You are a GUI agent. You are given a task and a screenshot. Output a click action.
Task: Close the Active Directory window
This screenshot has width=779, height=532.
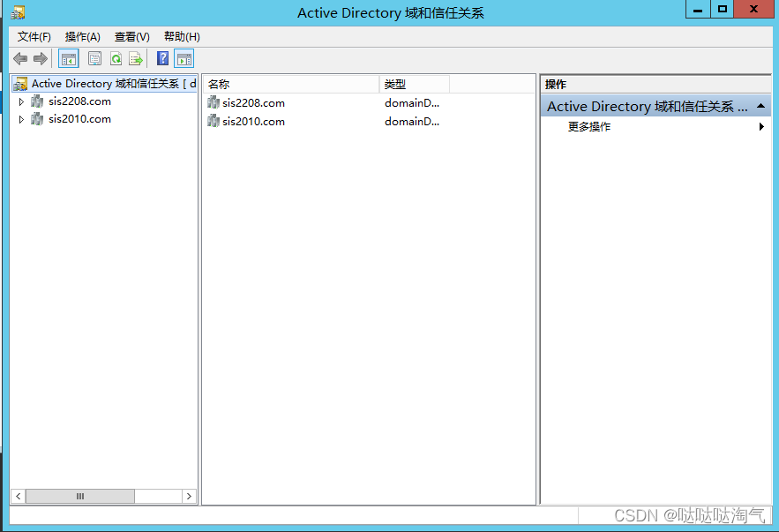click(x=753, y=10)
